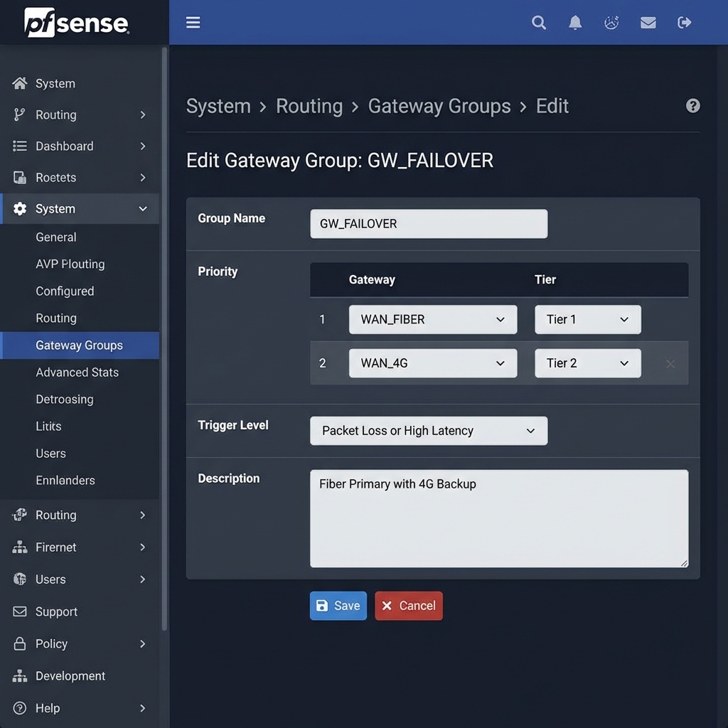Viewport: 728px width, 728px height.
Task: Click the red Cancel button
Action: (408, 606)
